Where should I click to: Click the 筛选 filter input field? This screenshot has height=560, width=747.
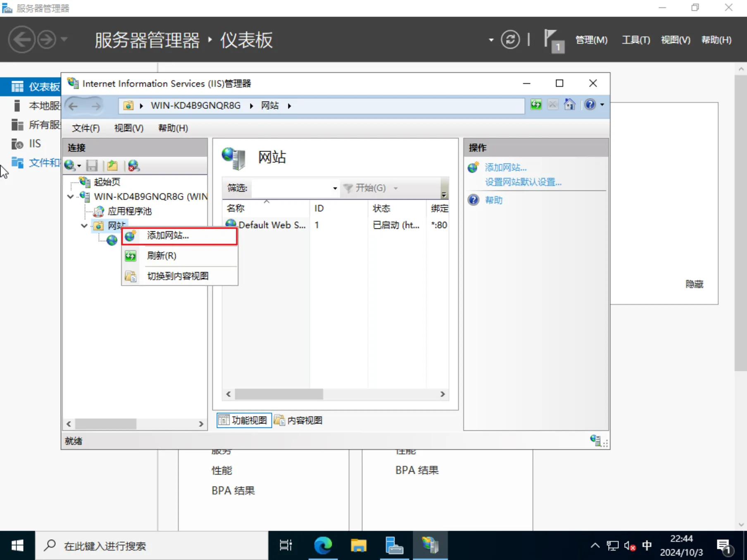291,188
